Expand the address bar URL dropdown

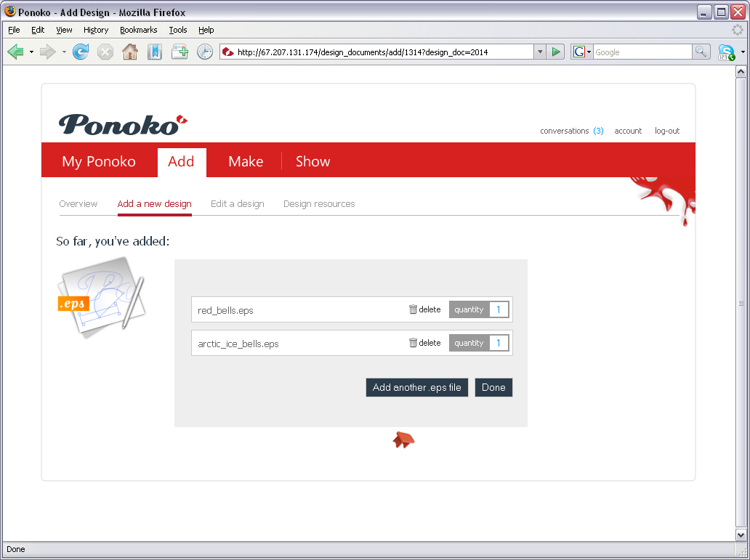(x=539, y=52)
